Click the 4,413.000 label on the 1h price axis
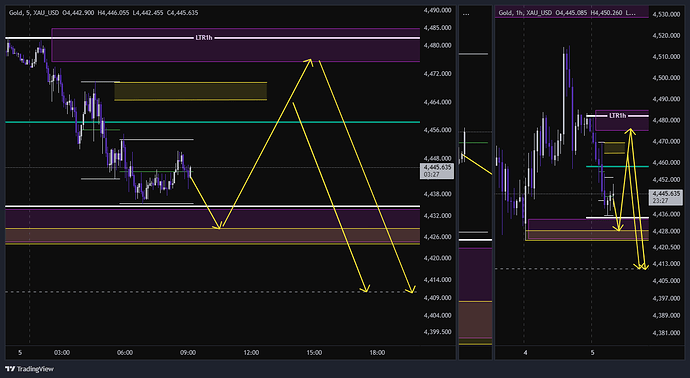This screenshot has height=378, width=690. [666, 264]
